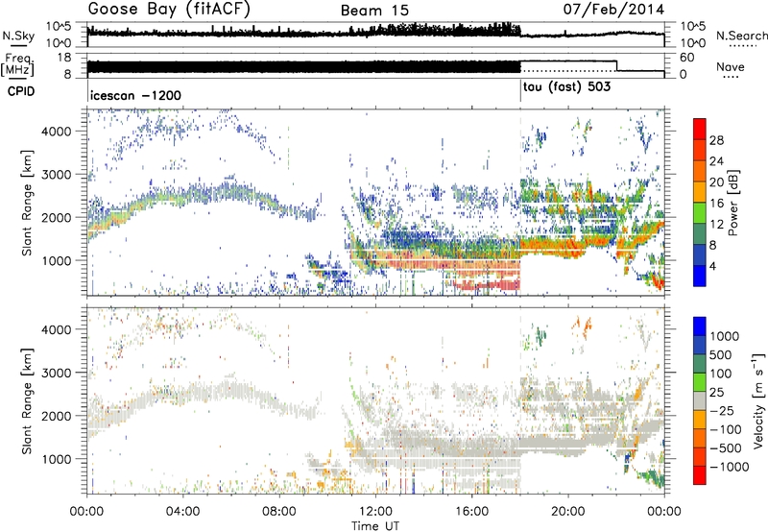
Task: Click the 'icescan -1200' CPID text
Action: pyautogui.click(x=135, y=95)
